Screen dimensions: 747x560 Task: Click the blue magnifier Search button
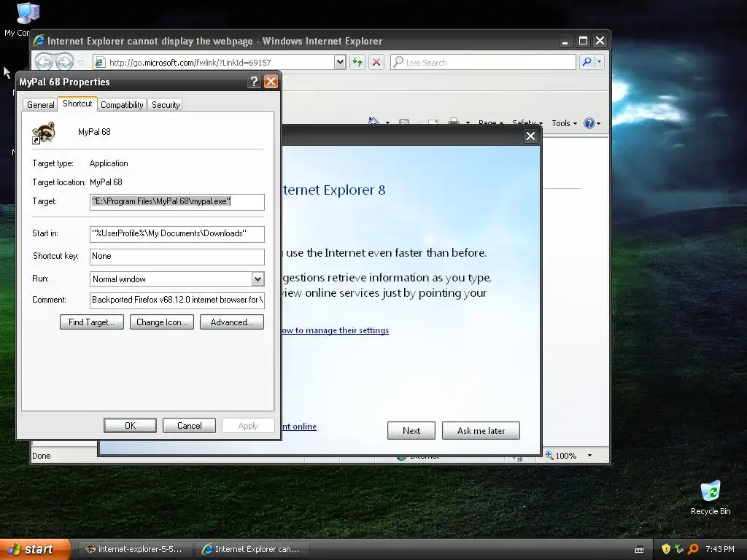pyautogui.click(x=587, y=62)
